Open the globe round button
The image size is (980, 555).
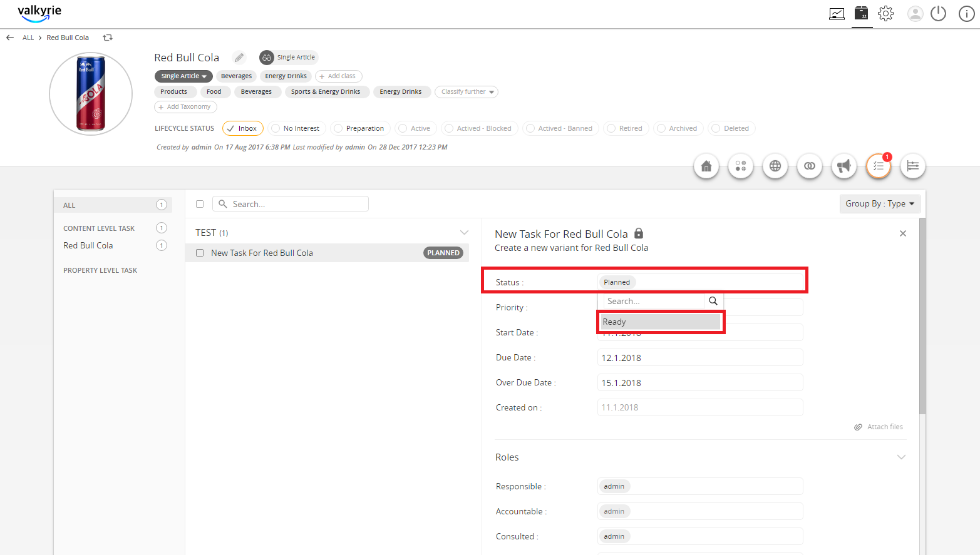tap(775, 166)
